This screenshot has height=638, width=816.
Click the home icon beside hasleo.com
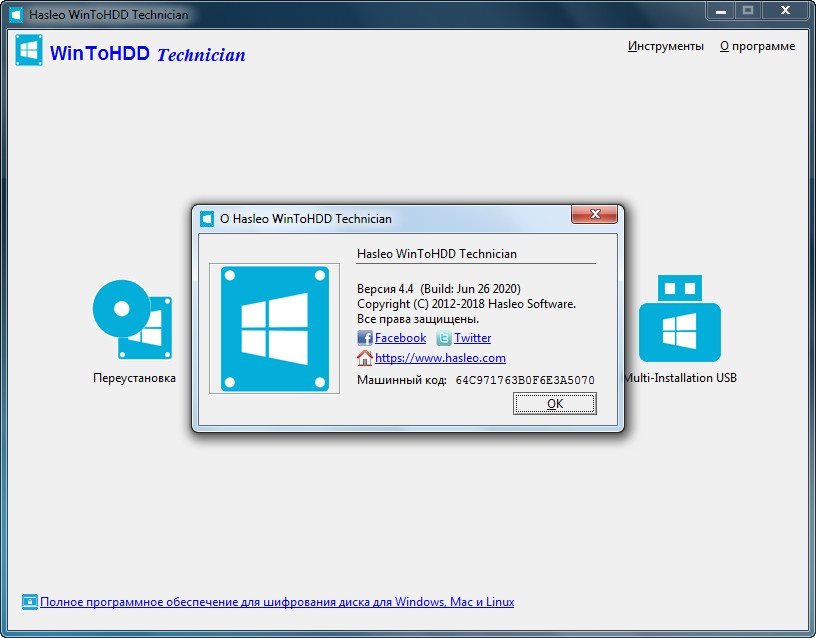365,358
